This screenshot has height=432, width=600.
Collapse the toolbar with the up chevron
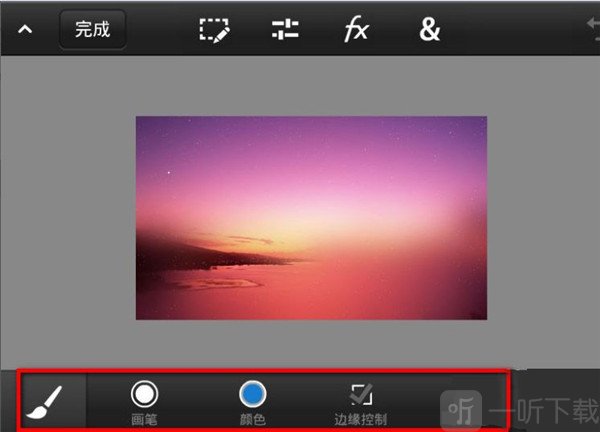click(25, 29)
